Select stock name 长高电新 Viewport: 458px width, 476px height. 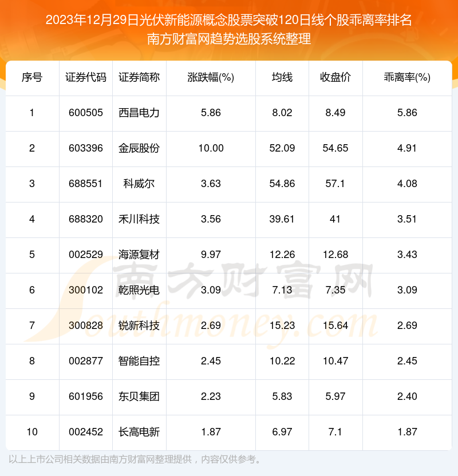tap(139, 432)
